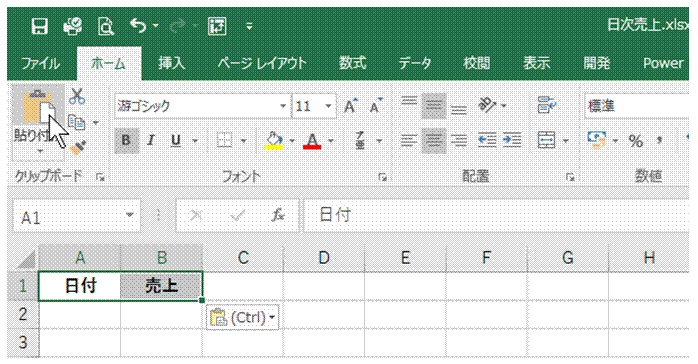Select the Format Painter brush icon
Image resolution: width=698 pixels, height=364 pixels.
pos(78,148)
